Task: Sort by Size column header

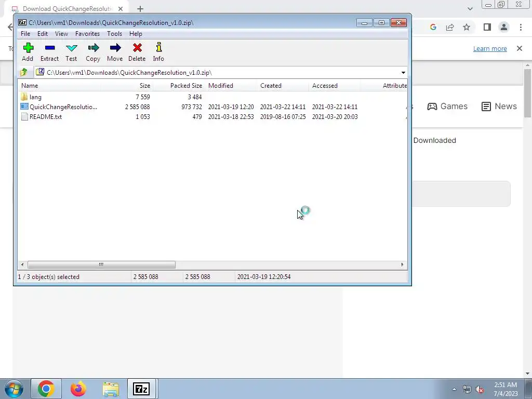Action: [127, 86]
